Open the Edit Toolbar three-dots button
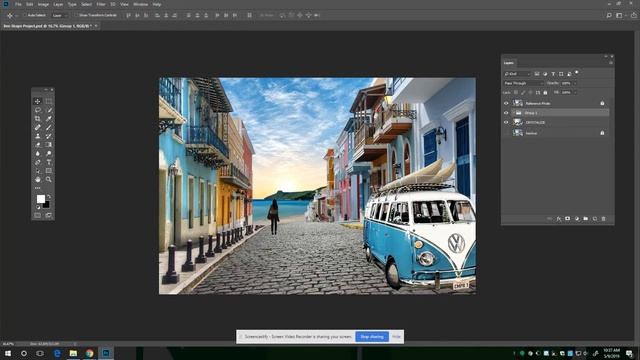The image size is (640, 360). 38,188
